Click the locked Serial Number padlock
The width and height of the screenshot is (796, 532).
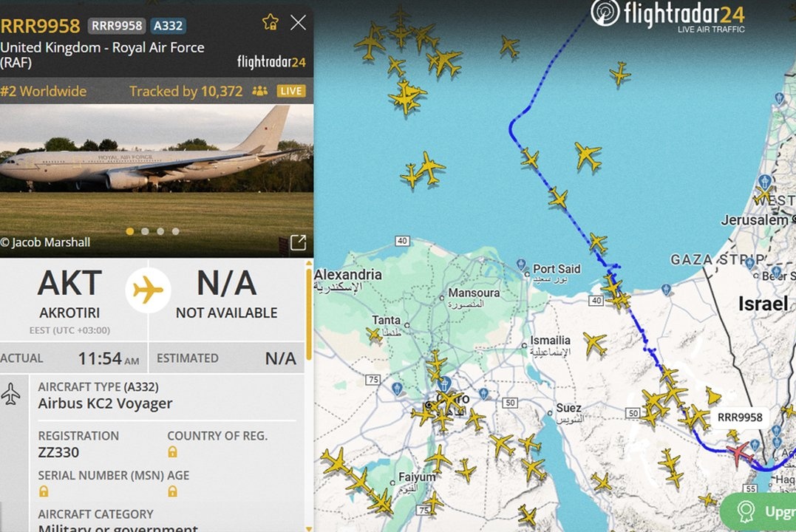(44, 491)
